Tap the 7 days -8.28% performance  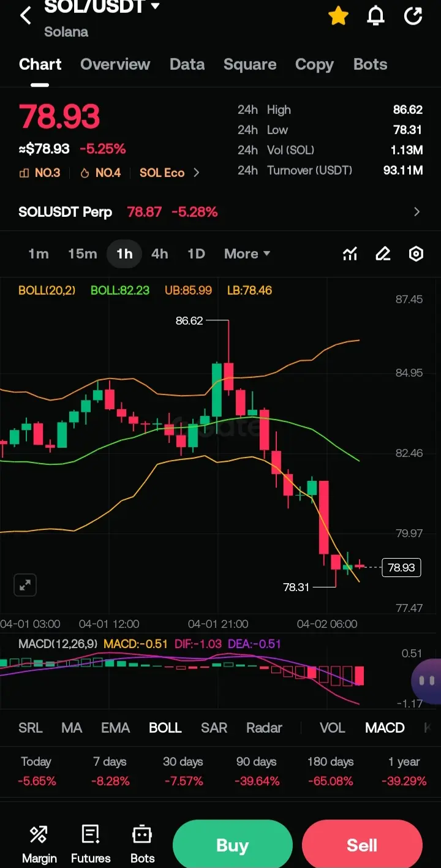pos(110,771)
